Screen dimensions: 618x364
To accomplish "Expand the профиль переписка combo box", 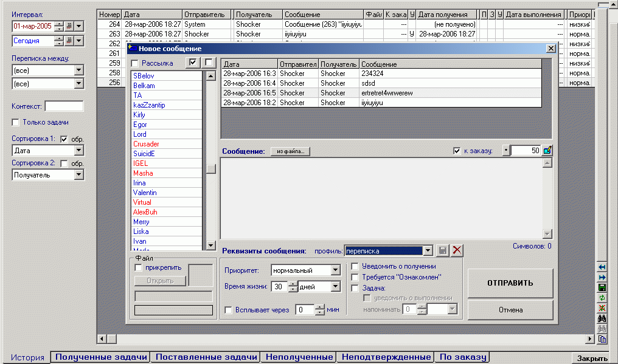I will [428, 251].
